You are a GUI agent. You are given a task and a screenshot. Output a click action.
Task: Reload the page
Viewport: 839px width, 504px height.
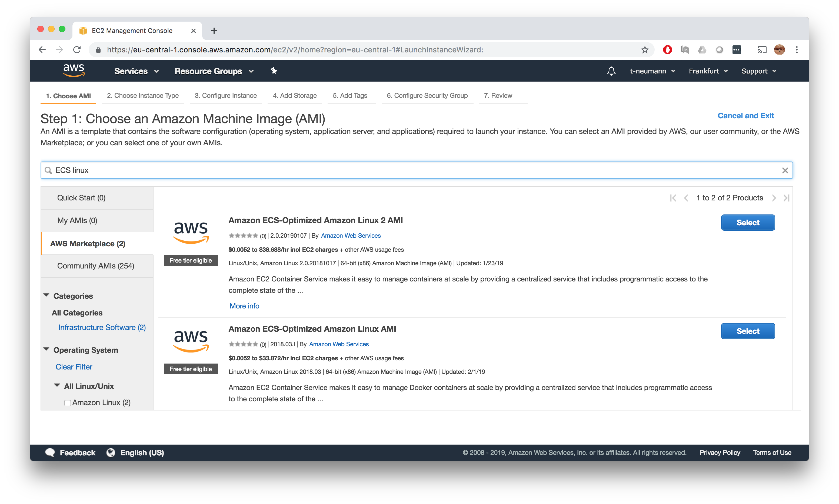[x=77, y=50]
